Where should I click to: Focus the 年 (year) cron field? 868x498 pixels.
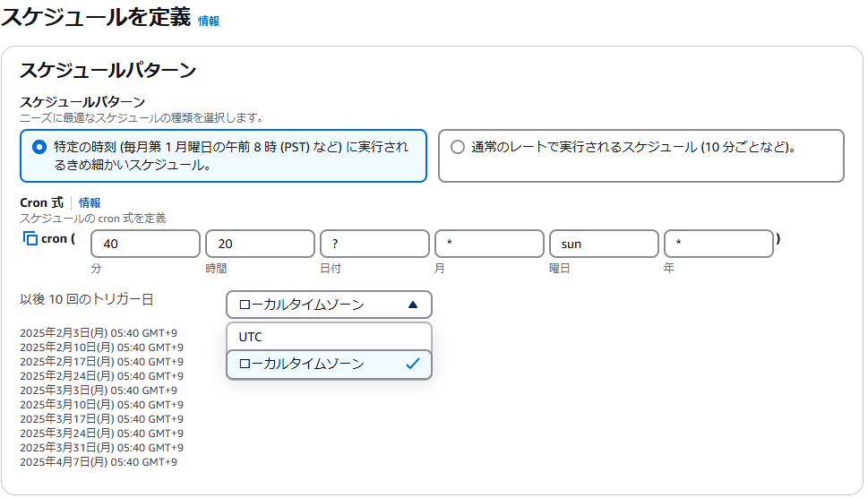coord(718,244)
